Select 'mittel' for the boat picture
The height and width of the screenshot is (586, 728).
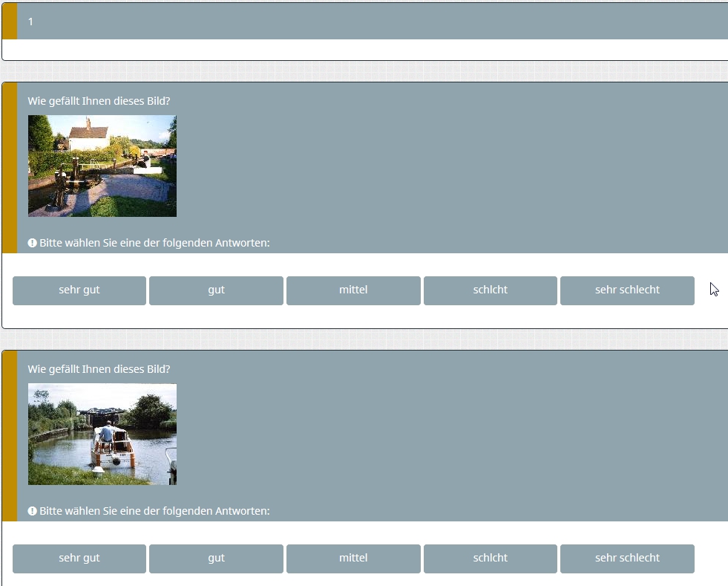353,559
